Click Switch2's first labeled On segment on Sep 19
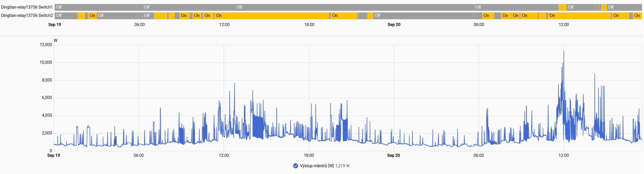This screenshot has width=644, height=174. [x=92, y=16]
